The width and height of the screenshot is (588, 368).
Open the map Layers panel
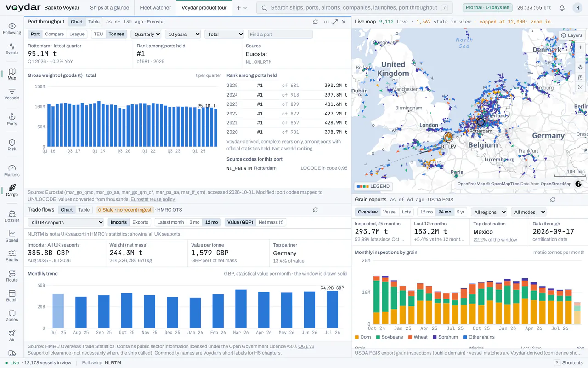click(571, 35)
